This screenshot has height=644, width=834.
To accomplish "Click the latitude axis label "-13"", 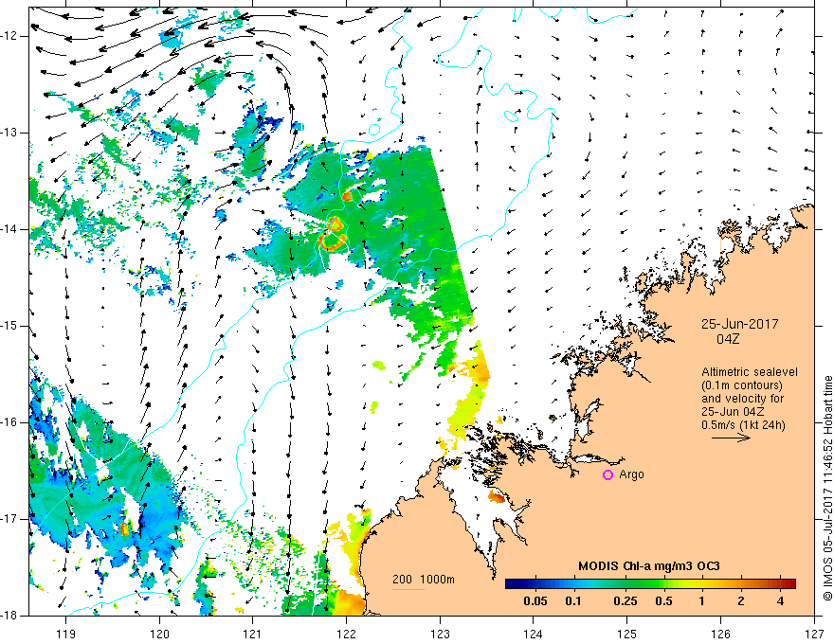I will click(9, 133).
